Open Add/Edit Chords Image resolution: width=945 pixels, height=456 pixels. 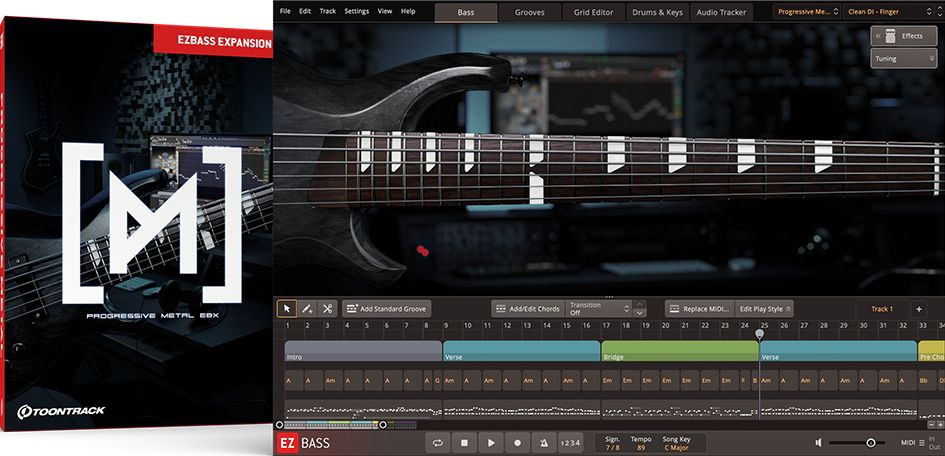click(527, 308)
